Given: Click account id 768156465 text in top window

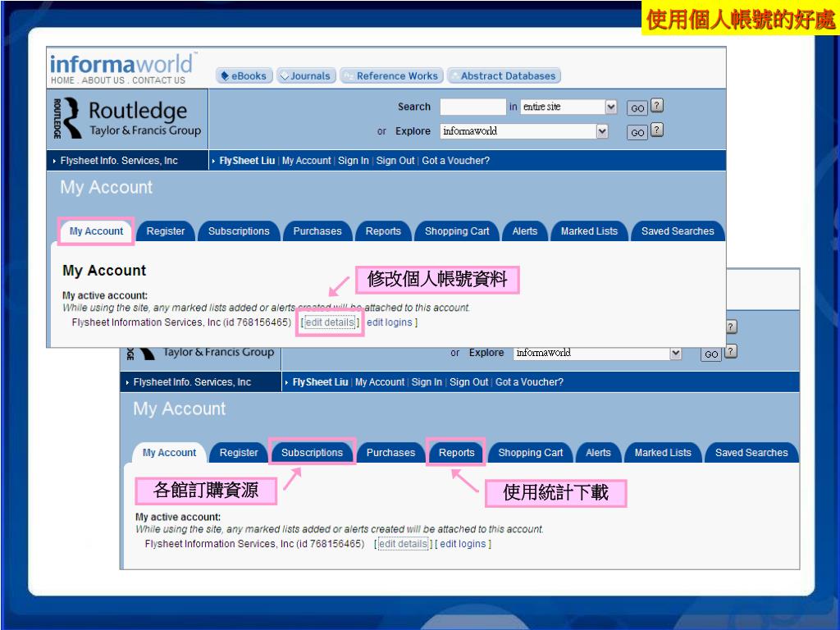Looking at the screenshot, I should point(257,322).
